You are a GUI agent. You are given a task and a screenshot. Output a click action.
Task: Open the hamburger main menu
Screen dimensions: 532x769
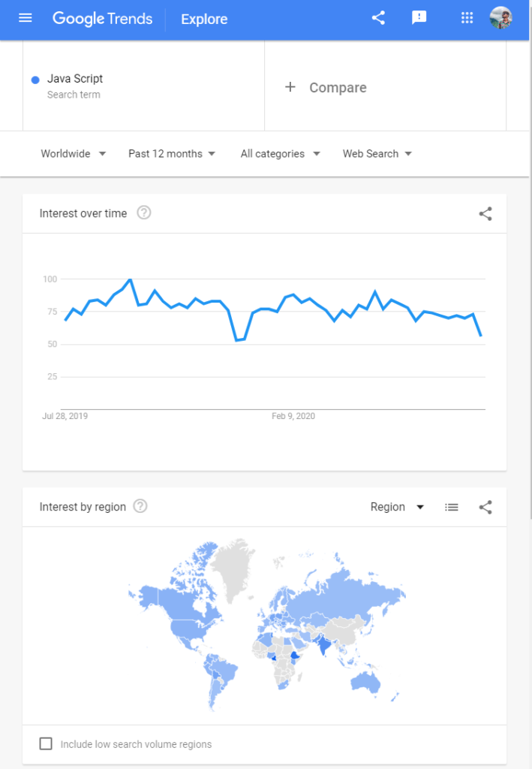click(x=26, y=18)
